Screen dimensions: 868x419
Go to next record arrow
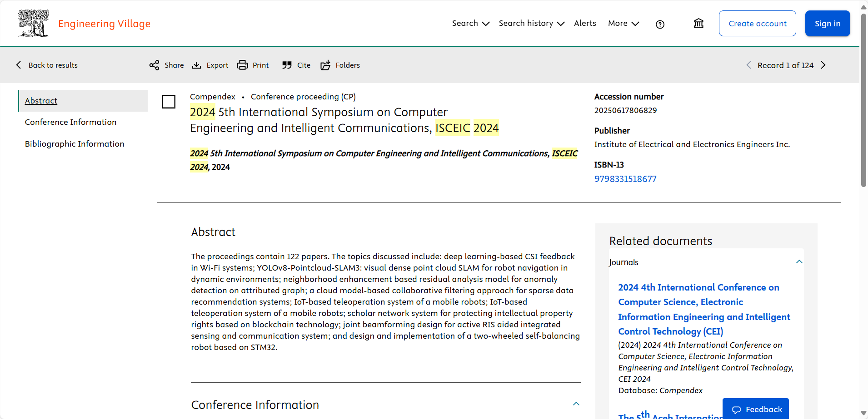[x=823, y=65]
